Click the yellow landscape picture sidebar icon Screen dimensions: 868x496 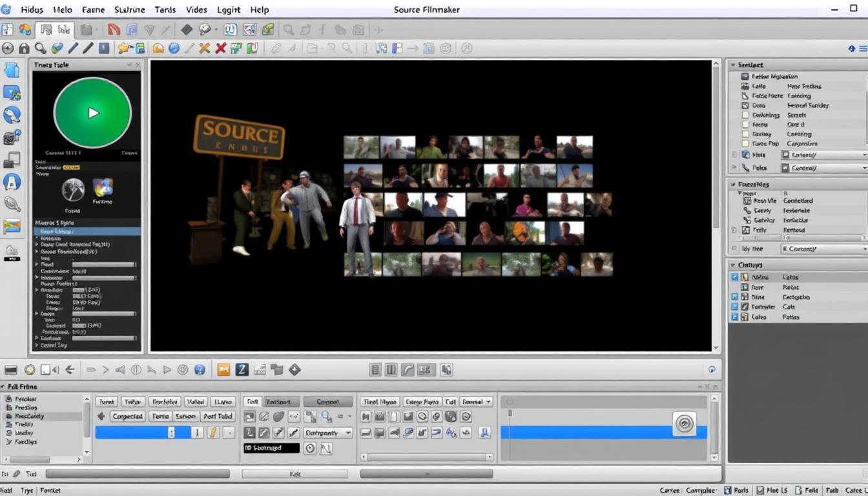tap(12, 226)
